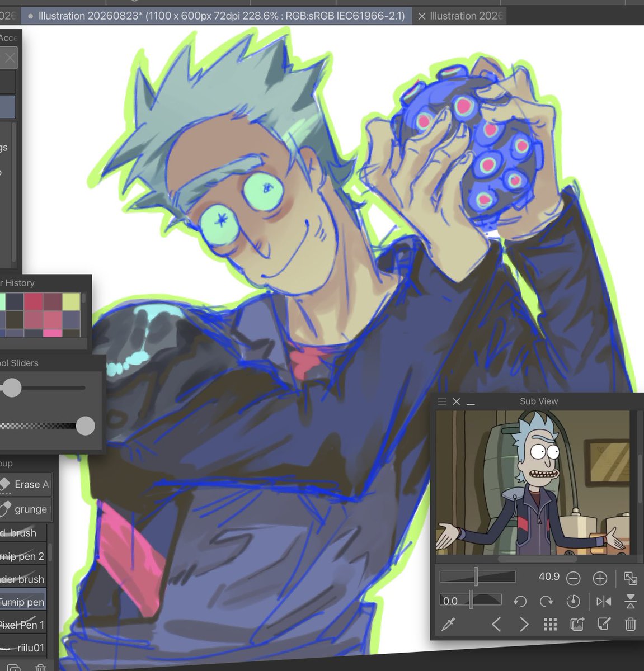
Task: Flip Sub View image horizontally
Action: point(604,601)
